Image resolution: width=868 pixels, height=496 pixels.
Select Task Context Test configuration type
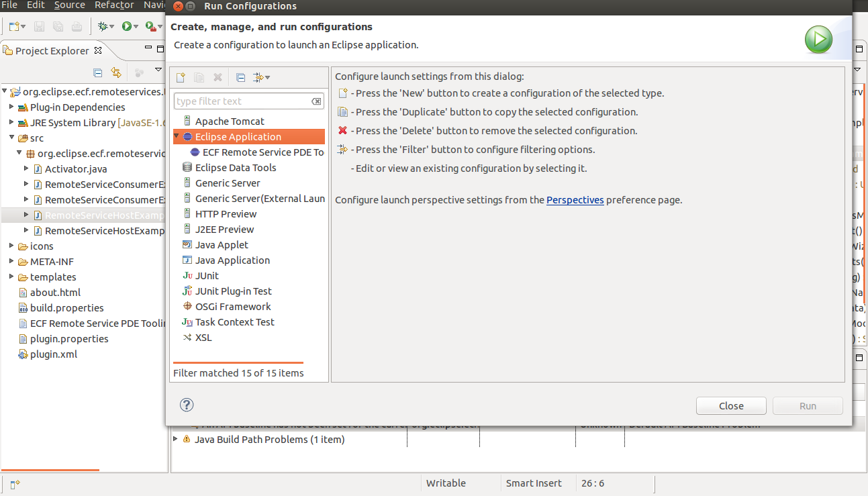[x=234, y=322]
